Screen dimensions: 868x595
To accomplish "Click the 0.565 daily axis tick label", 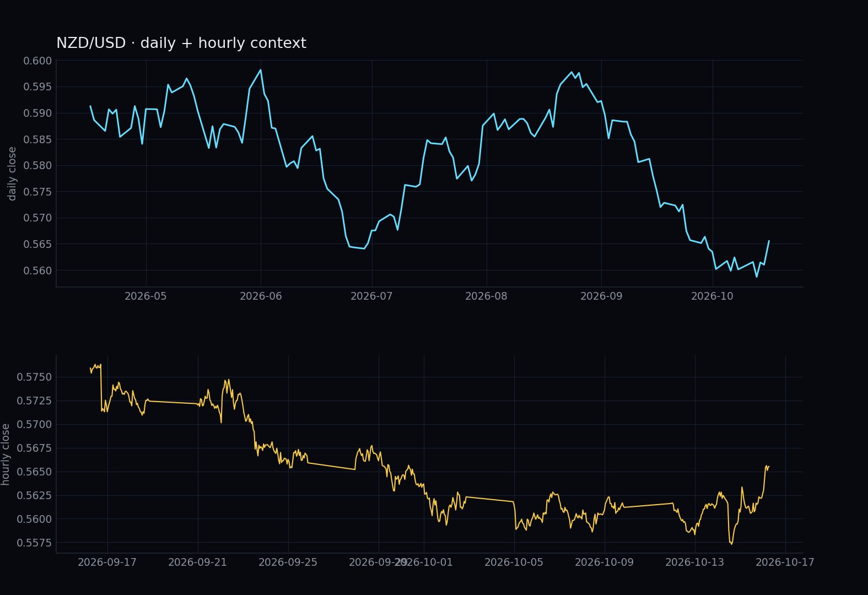I will (x=37, y=244).
